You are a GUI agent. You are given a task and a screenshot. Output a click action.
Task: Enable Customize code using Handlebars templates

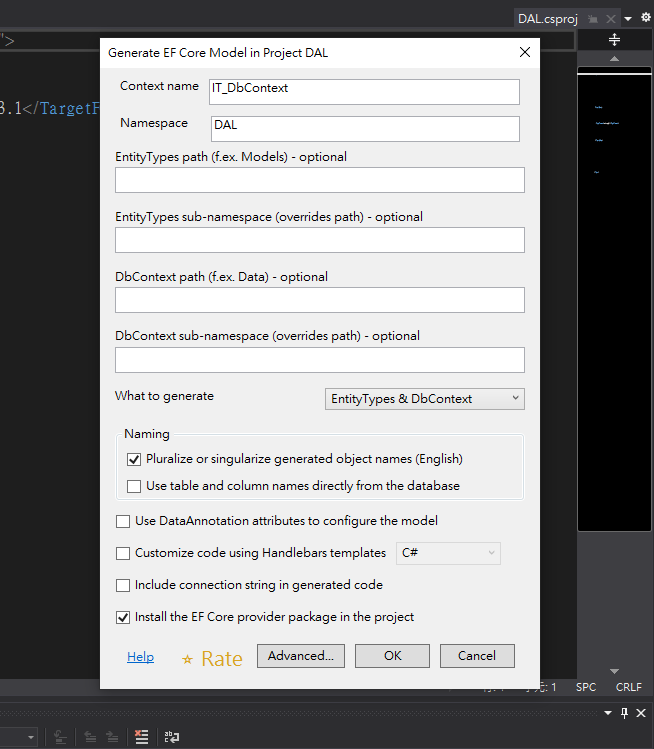pyautogui.click(x=123, y=553)
